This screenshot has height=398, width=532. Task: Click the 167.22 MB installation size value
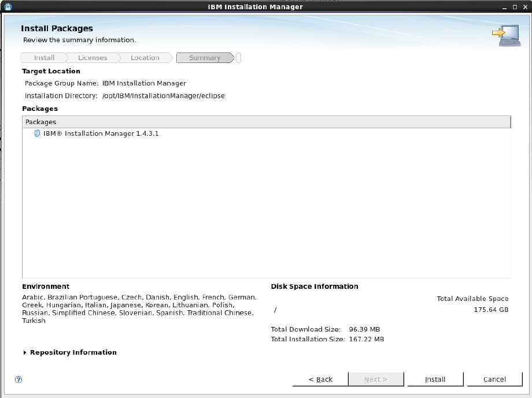click(367, 339)
